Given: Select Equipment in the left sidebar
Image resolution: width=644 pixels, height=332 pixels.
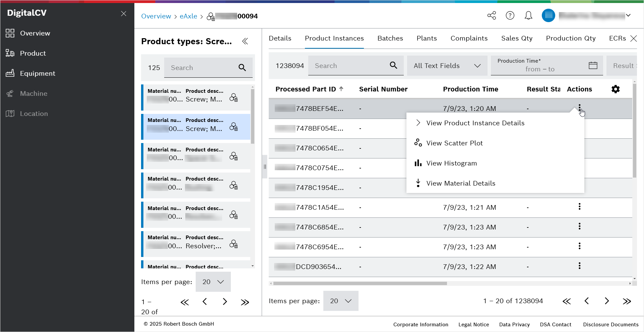Looking at the screenshot, I should click(x=38, y=73).
